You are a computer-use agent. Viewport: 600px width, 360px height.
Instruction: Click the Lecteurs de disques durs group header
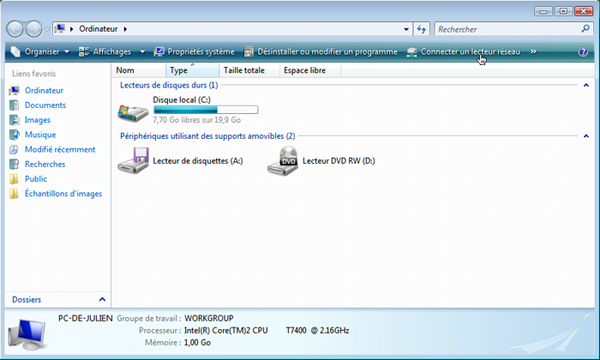click(169, 85)
